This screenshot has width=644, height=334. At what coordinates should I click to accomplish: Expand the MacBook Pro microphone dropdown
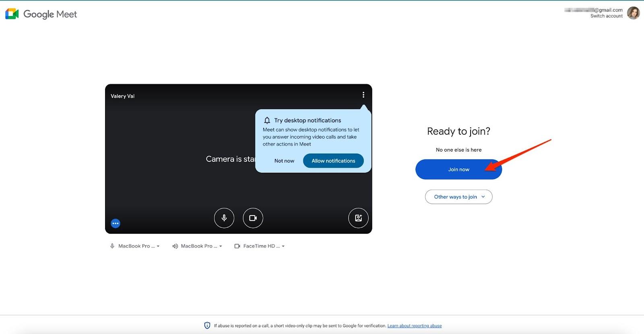135,246
